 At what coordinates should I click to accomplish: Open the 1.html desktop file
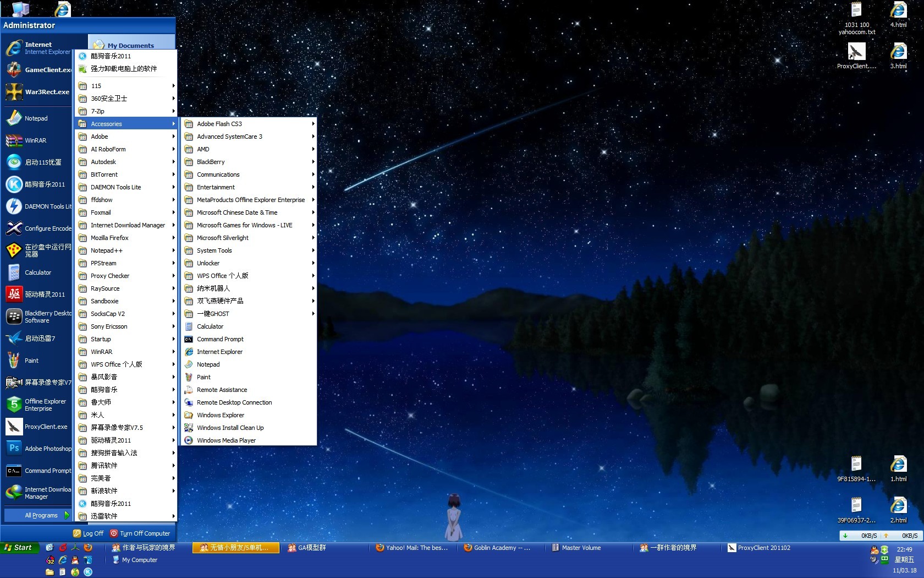click(x=898, y=469)
